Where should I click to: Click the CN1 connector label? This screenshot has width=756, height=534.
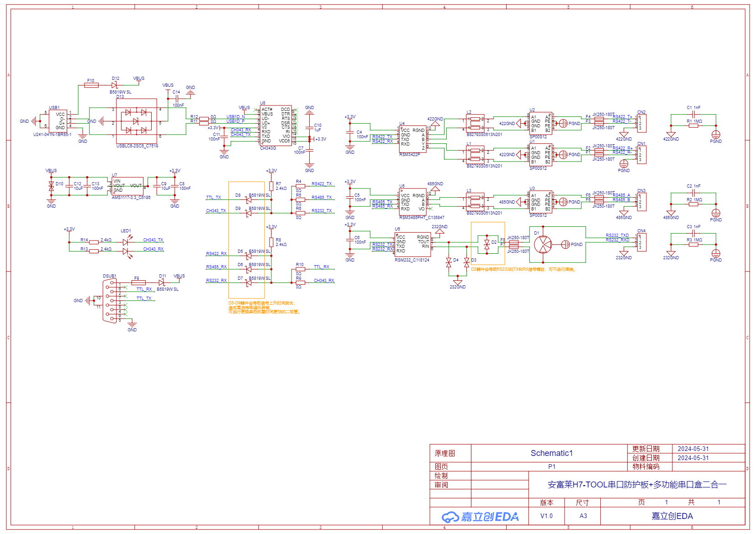tap(641, 144)
